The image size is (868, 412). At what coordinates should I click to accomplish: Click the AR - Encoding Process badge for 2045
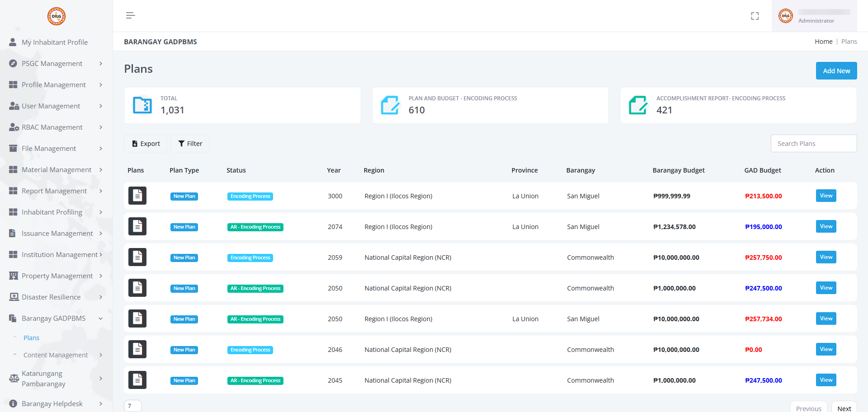(255, 380)
